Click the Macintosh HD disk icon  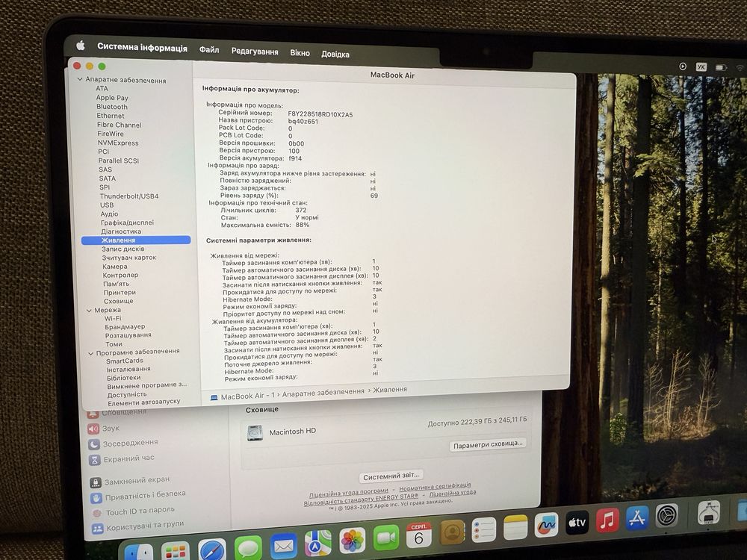coord(255,433)
